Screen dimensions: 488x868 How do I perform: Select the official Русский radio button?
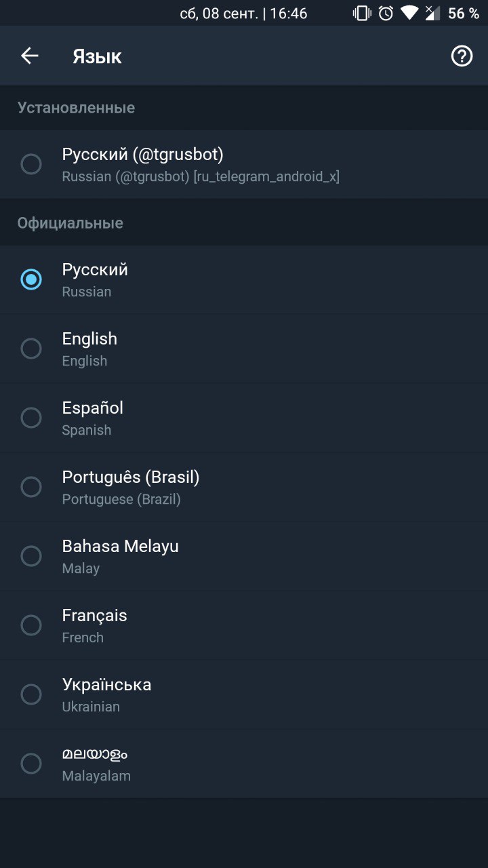pos(31,279)
